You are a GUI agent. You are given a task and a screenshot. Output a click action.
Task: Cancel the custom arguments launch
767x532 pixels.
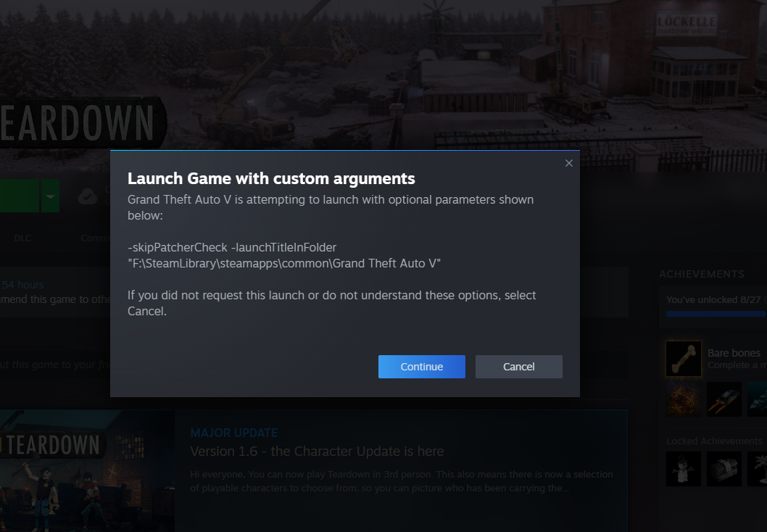(518, 367)
